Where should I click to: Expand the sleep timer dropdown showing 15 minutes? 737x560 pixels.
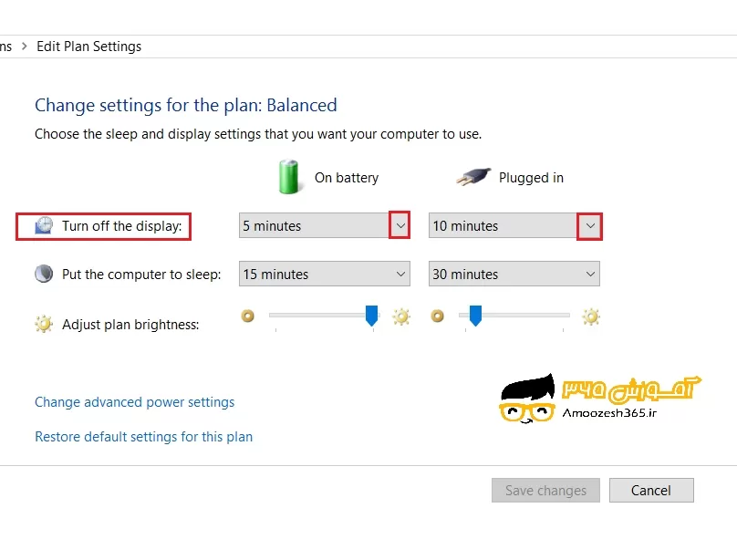click(x=401, y=274)
